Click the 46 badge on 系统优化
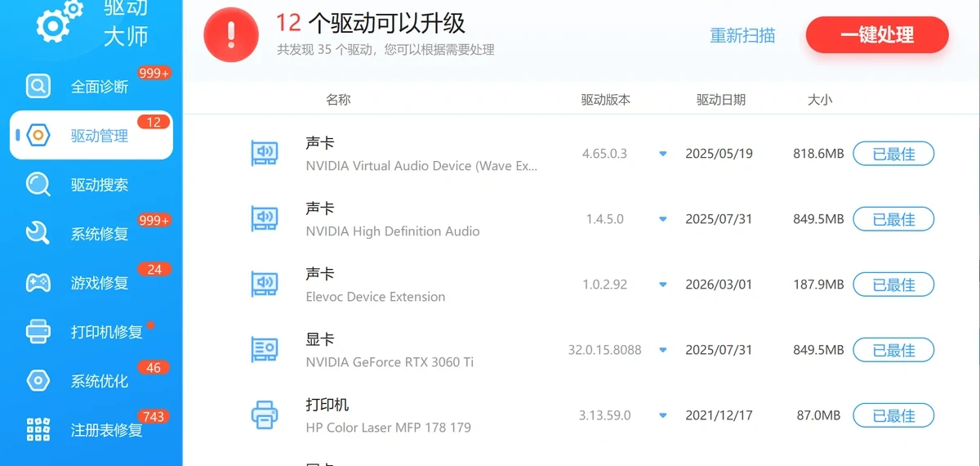The image size is (980, 466). coord(154,367)
